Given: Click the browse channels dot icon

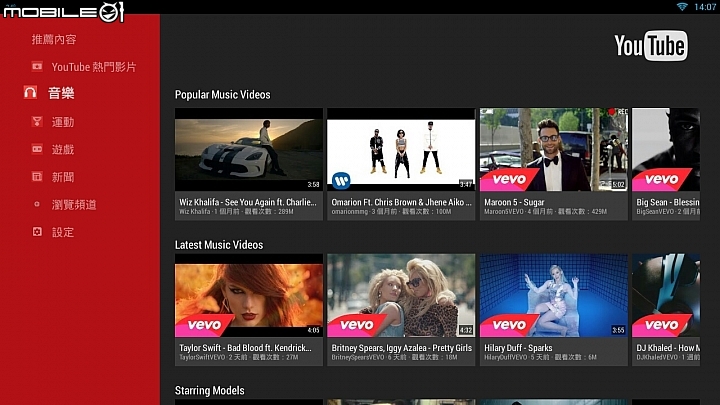Looking at the screenshot, I should click(x=37, y=204).
